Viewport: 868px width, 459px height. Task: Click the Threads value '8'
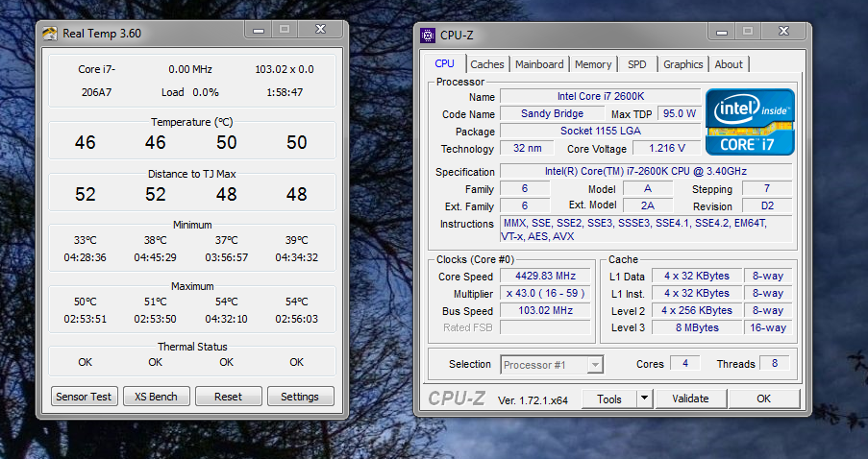coord(775,363)
